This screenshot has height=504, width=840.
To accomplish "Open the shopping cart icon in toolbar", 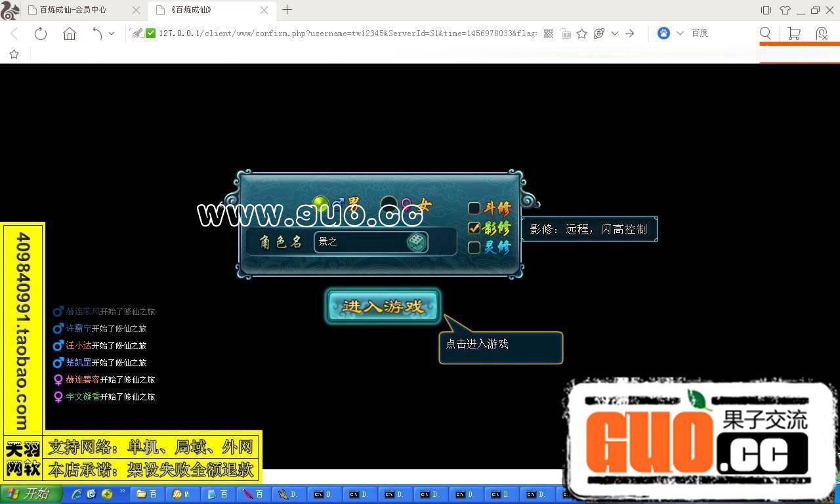I will click(x=794, y=33).
